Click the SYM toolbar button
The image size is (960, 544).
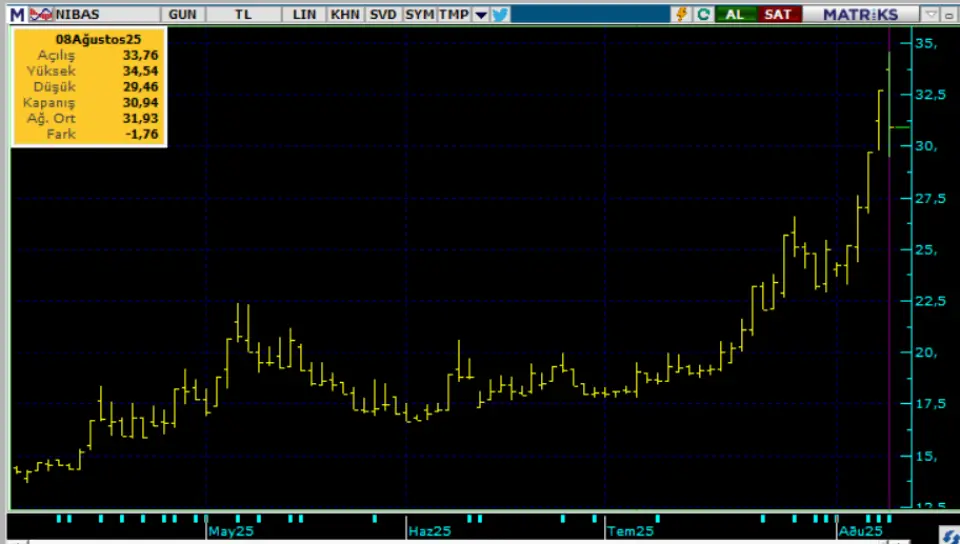point(420,14)
